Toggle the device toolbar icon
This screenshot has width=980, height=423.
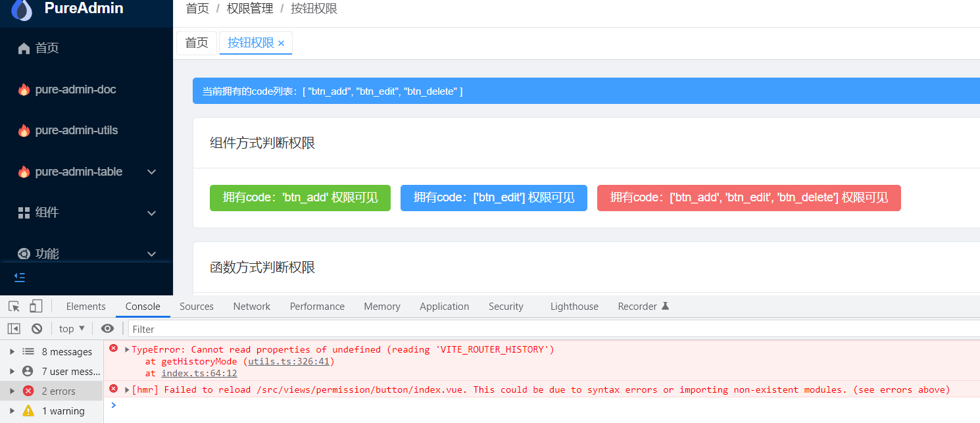point(36,306)
